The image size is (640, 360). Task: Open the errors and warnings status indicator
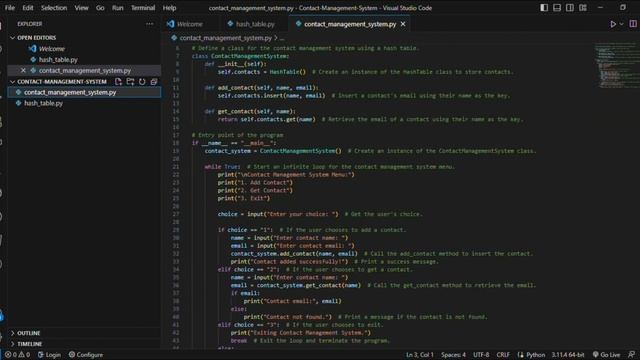click(x=17, y=355)
